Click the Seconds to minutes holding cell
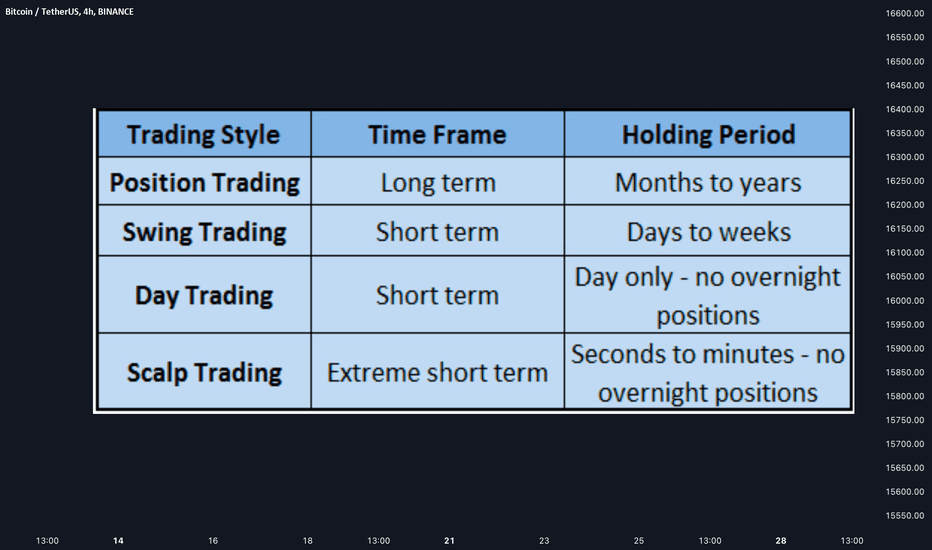The height and width of the screenshot is (550, 932). coord(708,372)
